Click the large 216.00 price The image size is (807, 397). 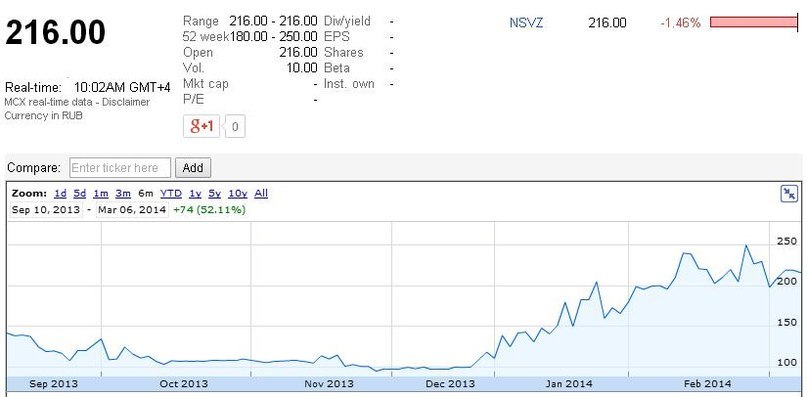55,32
